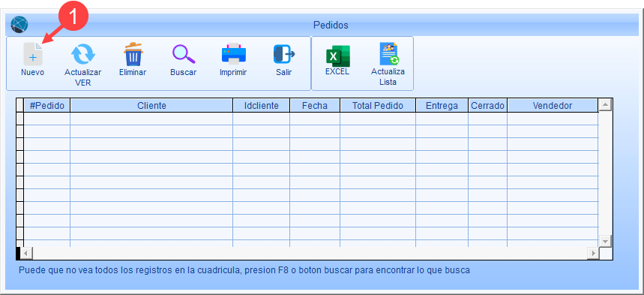Click the Cliente column header
This screenshot has width=644, height=295.
pos(151,106)
